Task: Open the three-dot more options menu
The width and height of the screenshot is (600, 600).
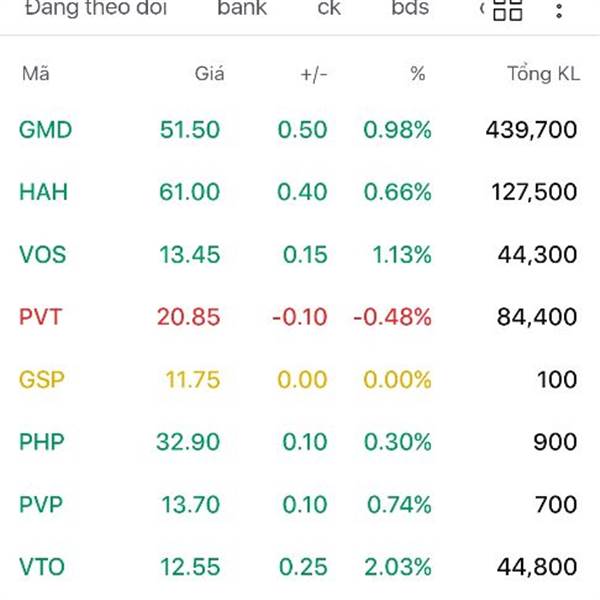Action: [559, 11]
